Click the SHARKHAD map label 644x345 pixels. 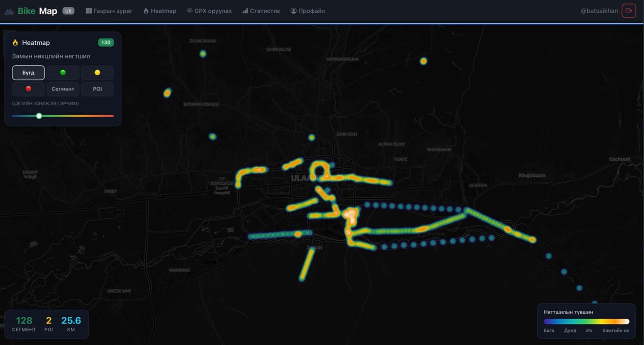pos(439,150)
